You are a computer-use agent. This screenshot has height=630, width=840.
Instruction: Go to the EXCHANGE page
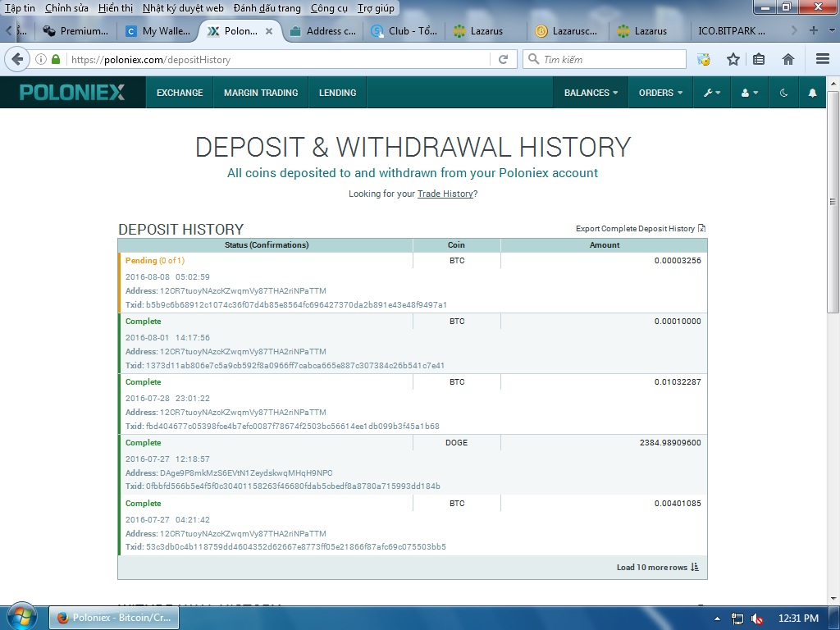pyautogui.click(x=180, y=93)
